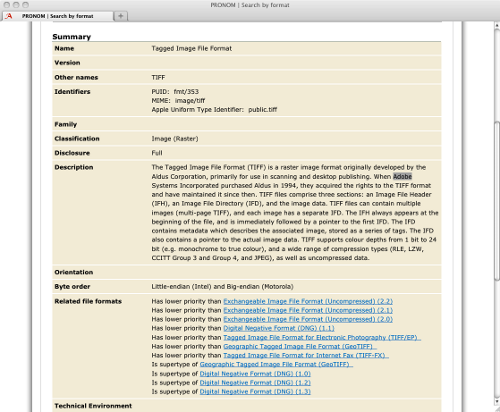Click the name value Tagged Image File Format
The width and height of the screenshot is (500, 412).
pyautogui.click(x=192, y=48)
